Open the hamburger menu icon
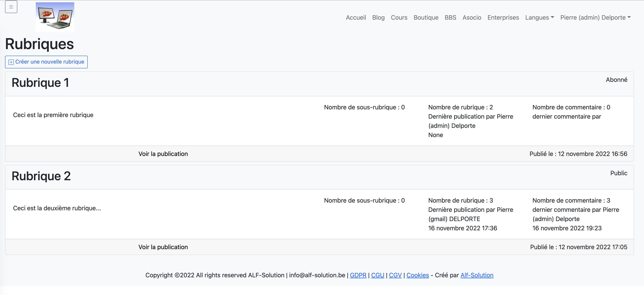Image resolution: width=644 pixels, height=295 pixels. 11,7
